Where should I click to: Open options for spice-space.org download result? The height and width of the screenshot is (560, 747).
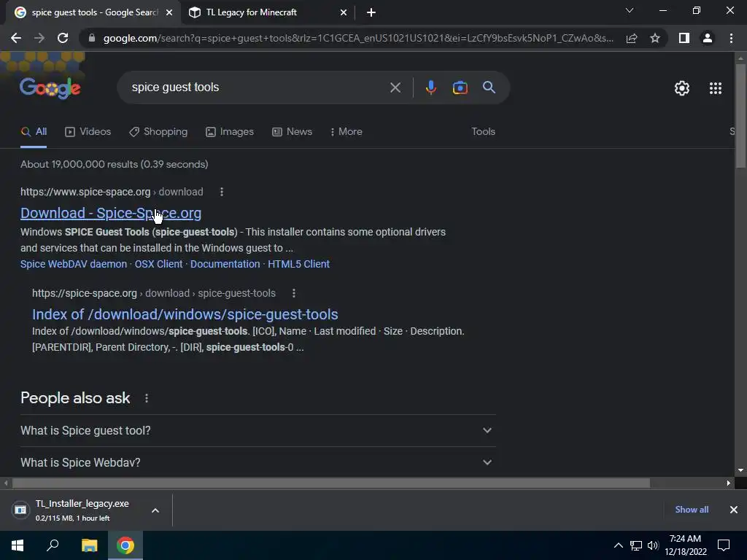pyautogui.click(x=222, y=192)
